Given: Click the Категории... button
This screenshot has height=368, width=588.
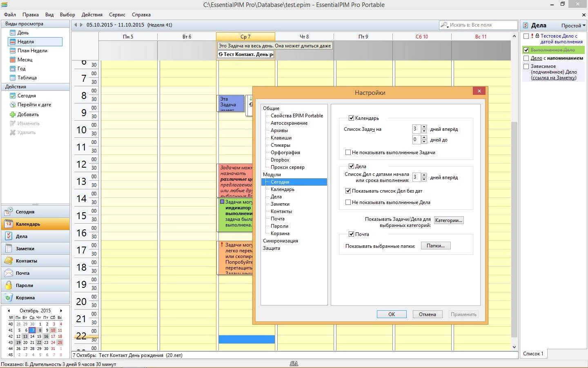Looking at the screenshot, I should (449, 220).
